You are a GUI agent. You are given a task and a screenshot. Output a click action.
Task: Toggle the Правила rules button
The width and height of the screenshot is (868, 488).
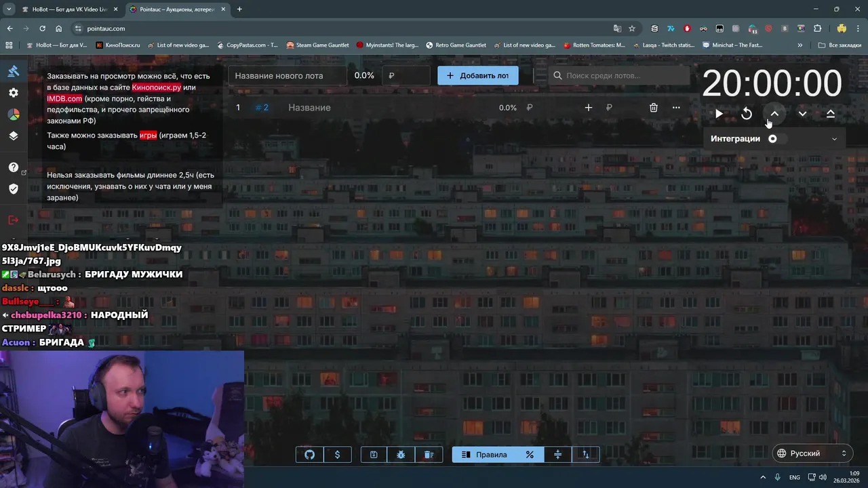[484, 455]
